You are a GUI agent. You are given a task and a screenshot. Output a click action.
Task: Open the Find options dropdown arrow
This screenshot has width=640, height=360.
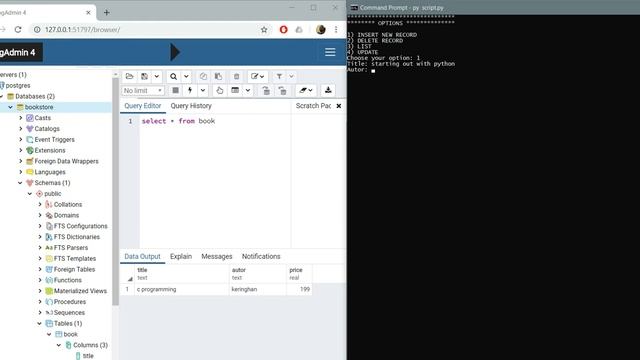186,76
